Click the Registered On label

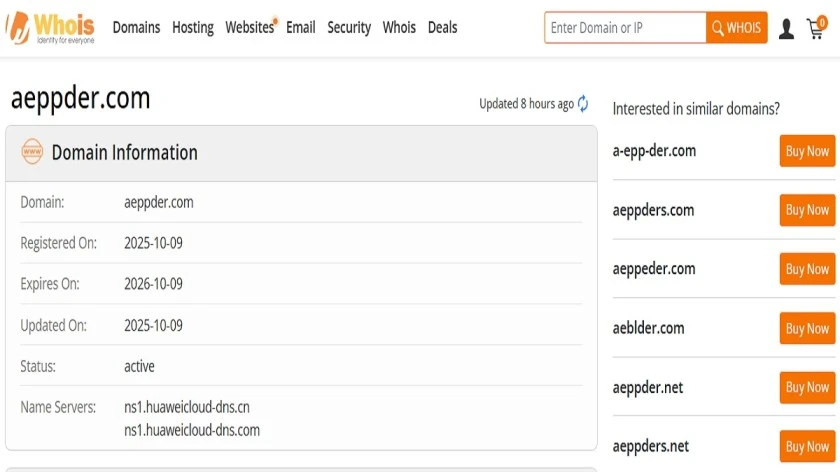58,243
